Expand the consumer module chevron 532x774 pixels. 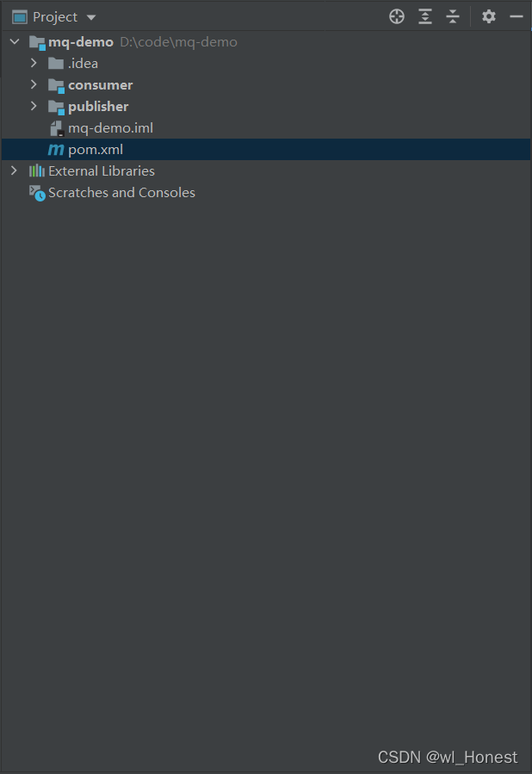[34, 84]
